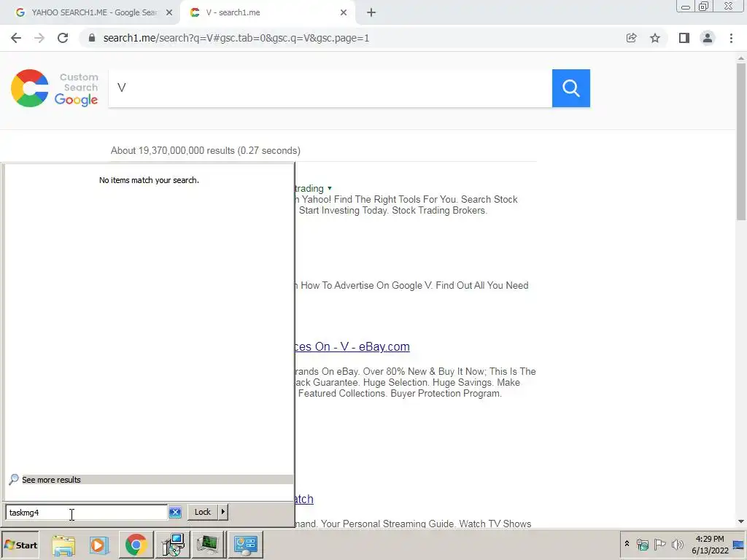The height and width of the screenshot is (560, 747).
Task: Open Chrome three-dot menu
Action: point(731,38)
